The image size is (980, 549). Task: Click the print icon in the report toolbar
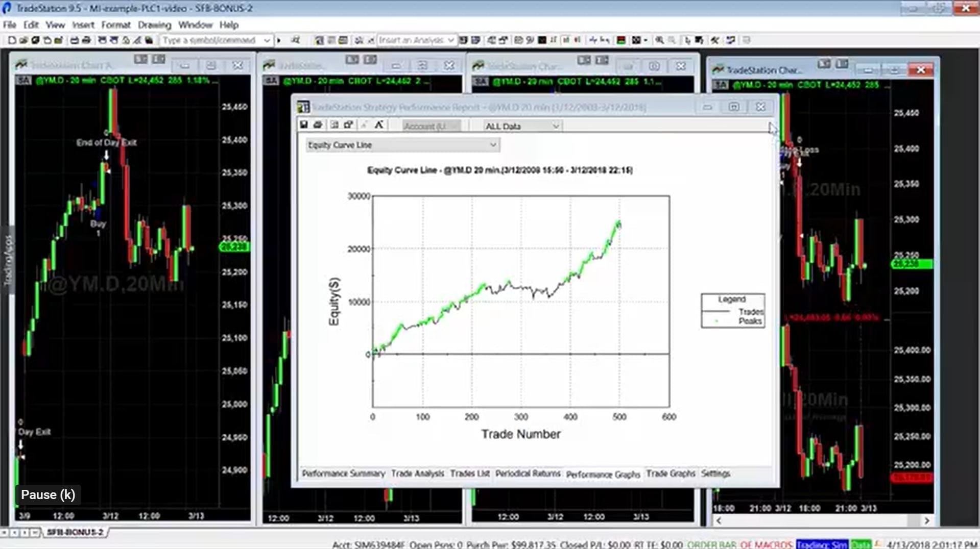318,125
